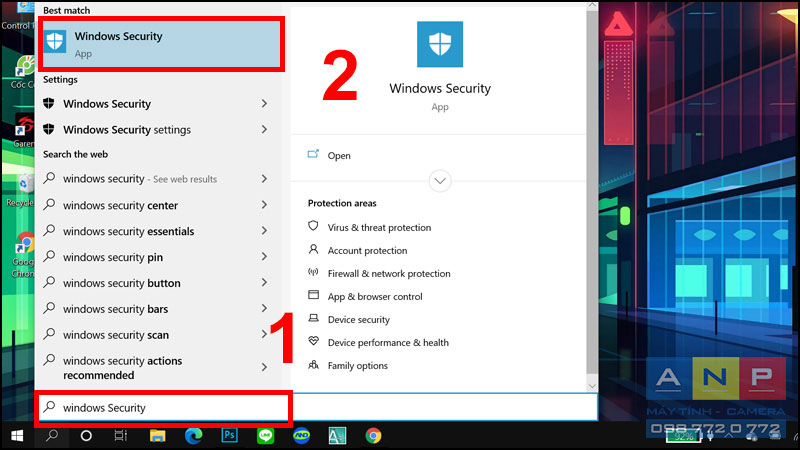Open Windows Security under Settings
This screenshot has width=800, height=450.
(x=107, y=104)
